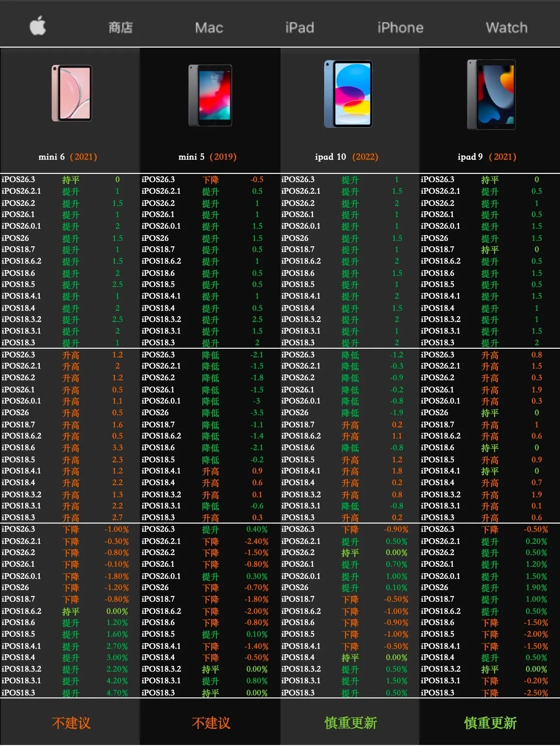The width and height of the screenshot is (560, 746).
Task: Click value 0.70% in ipad 10 iPOS26.1 row
Action: [396, 565]
